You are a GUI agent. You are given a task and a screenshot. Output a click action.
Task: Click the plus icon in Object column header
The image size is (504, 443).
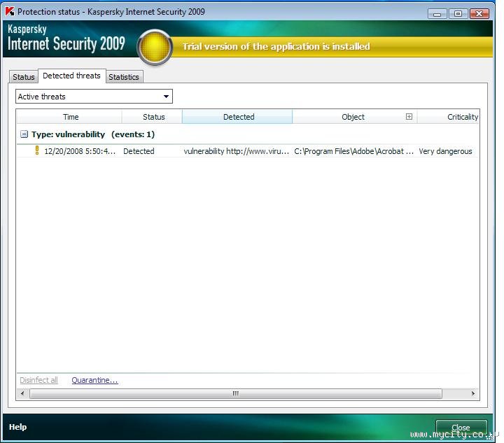pos(409,116)
